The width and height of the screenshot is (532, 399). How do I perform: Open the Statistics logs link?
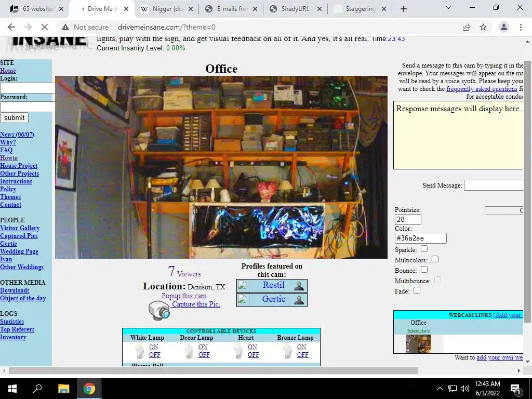click(x=12, y=321)
